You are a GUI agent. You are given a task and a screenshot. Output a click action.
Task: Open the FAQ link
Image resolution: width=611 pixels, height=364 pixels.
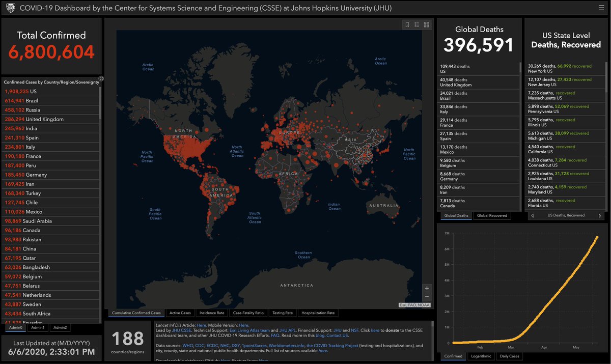coord(275,335)
